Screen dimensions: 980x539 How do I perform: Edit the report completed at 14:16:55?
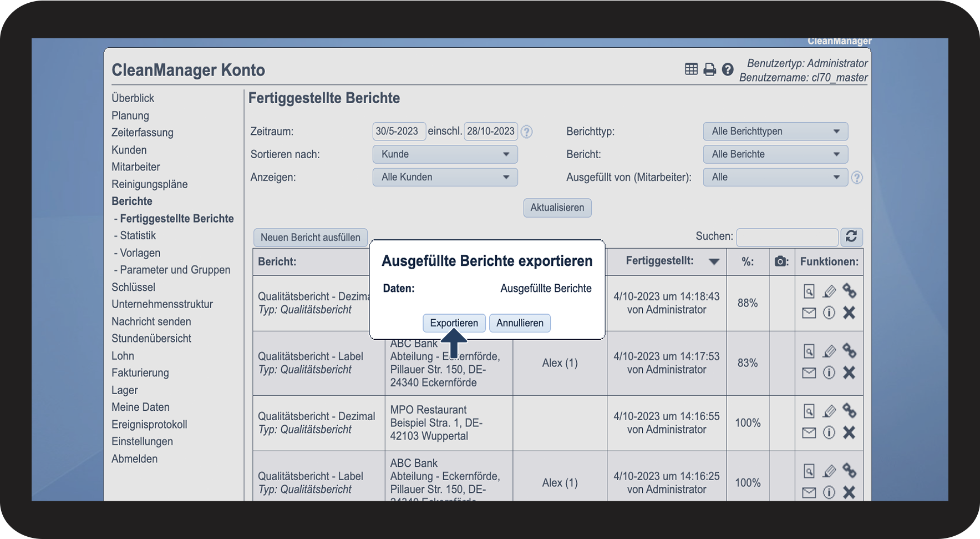(x=829, y=411)
